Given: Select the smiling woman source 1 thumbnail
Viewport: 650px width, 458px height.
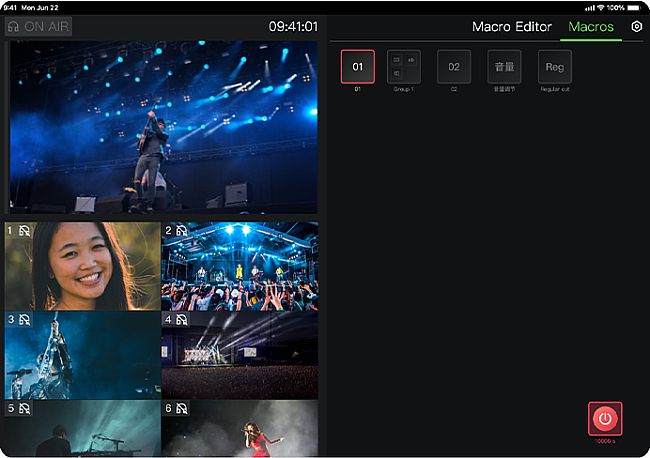Looking at the screenshot, I should (x=82, y=266).
